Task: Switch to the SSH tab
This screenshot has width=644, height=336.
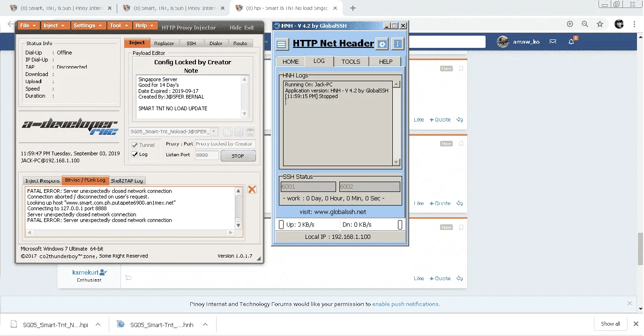Action: [191, 43]
